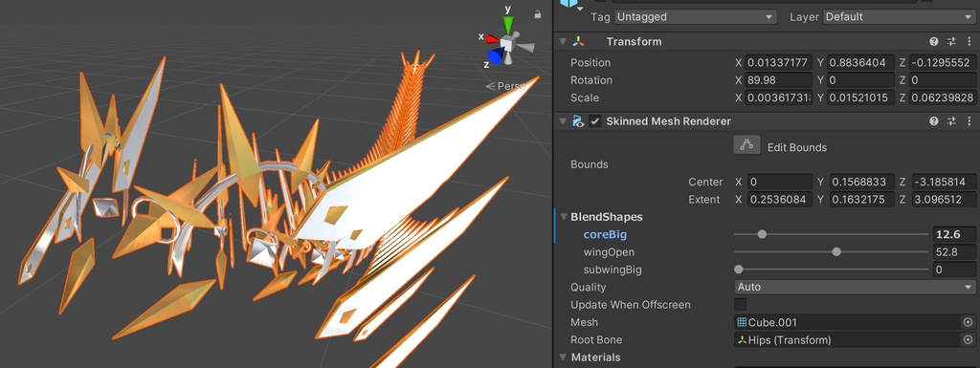Open Transform component preset settings icon
This screenshot has height=368, width=980.
952,42
